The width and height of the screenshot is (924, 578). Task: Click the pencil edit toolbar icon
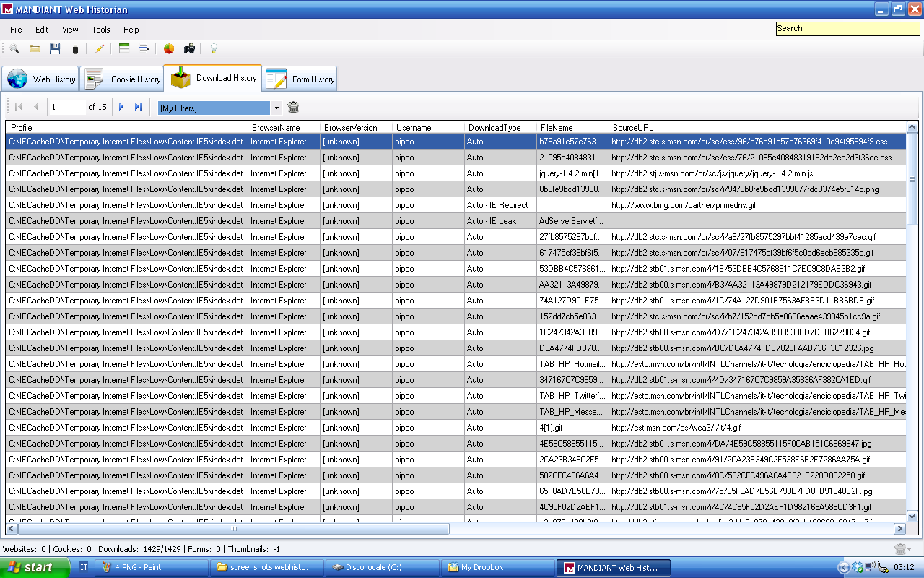(100, 49)
